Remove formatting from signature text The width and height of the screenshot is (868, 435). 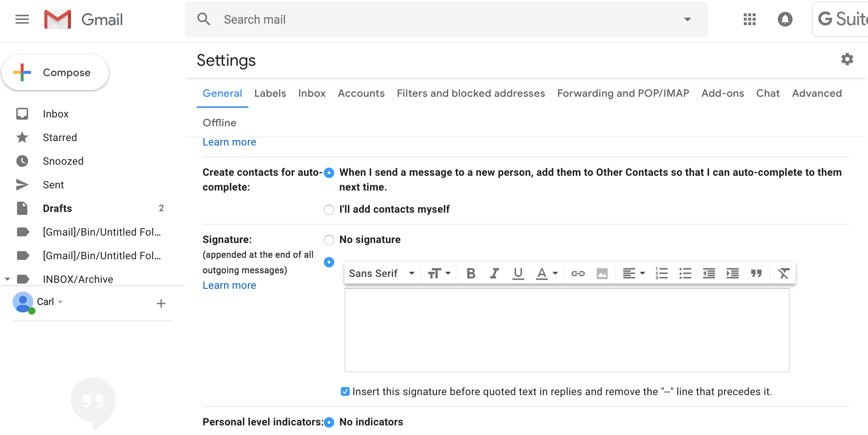pyautogui.click(x=783, y=273)
